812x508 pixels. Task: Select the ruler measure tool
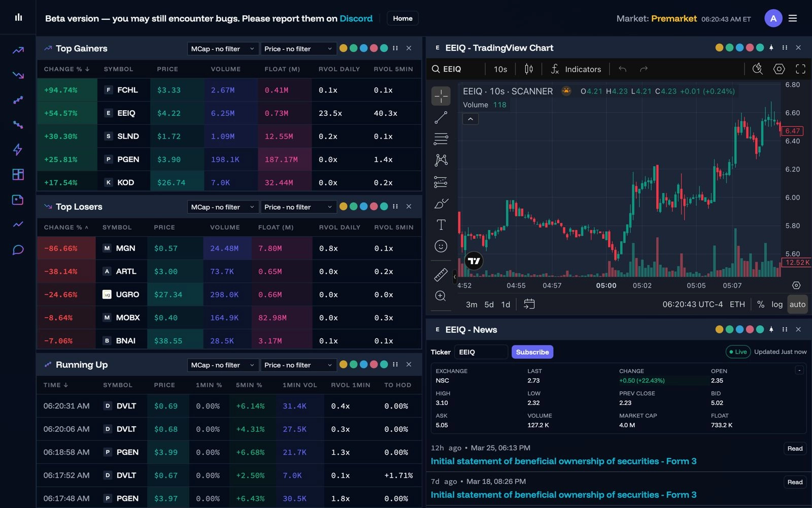pos(441,275)
